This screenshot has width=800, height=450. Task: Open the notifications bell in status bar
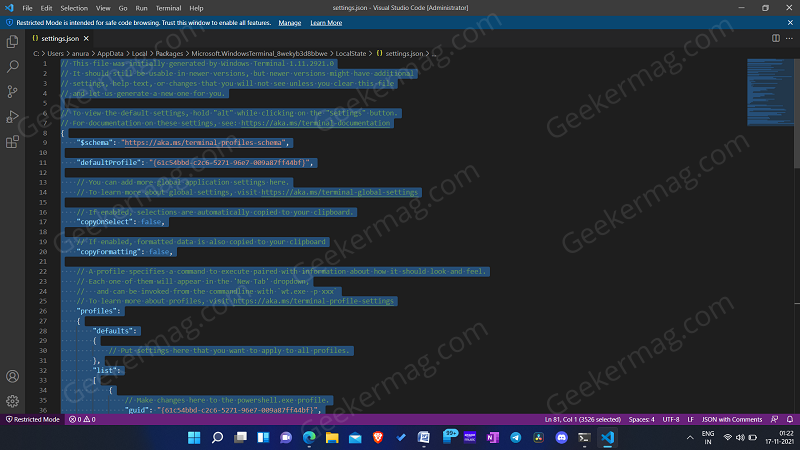790,419
